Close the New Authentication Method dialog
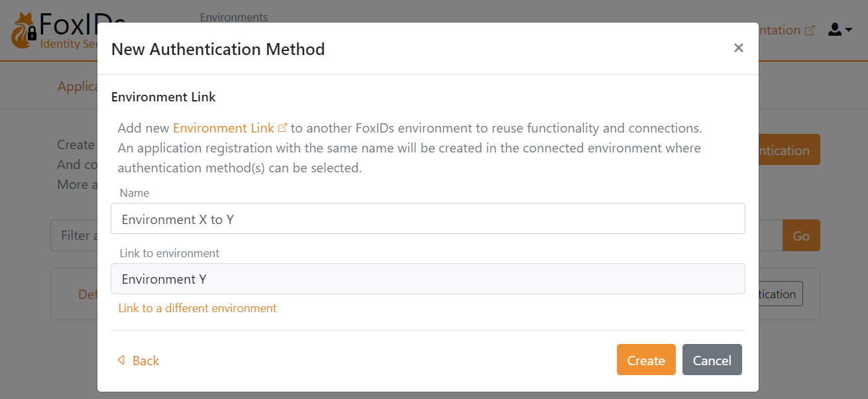The image size is (868, 399). pyautogui.click(x=738, y=48)
